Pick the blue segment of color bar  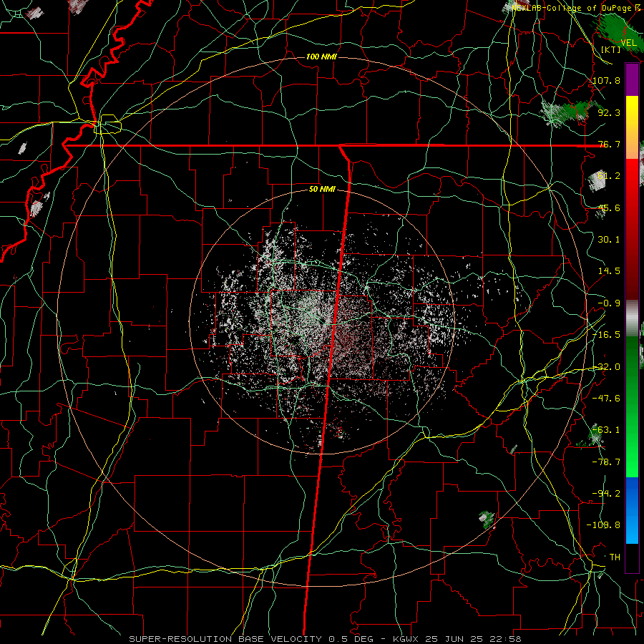click(x=632, y=510)
